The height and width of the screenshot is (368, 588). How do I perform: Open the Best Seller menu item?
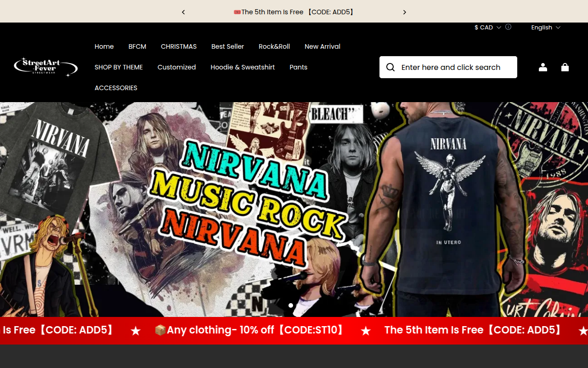[228, 46]
